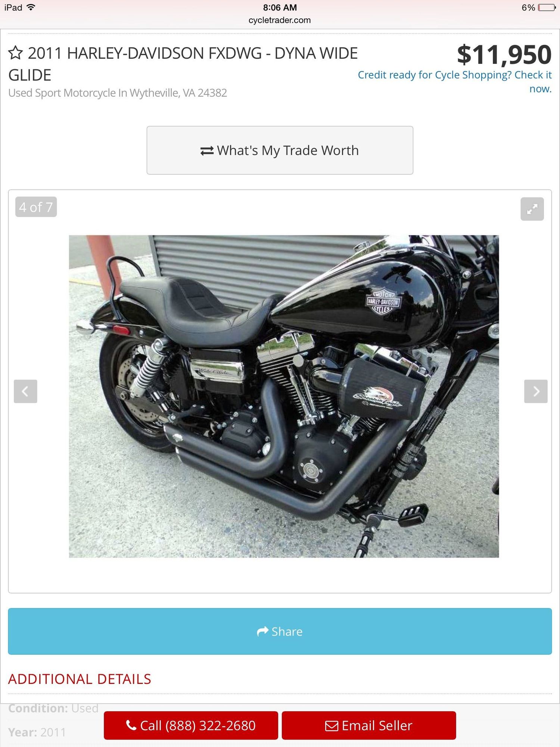The width and height of the screenshot is (560, 747).
Task: Share this listing with blue bar
Action: coord(280,631)
